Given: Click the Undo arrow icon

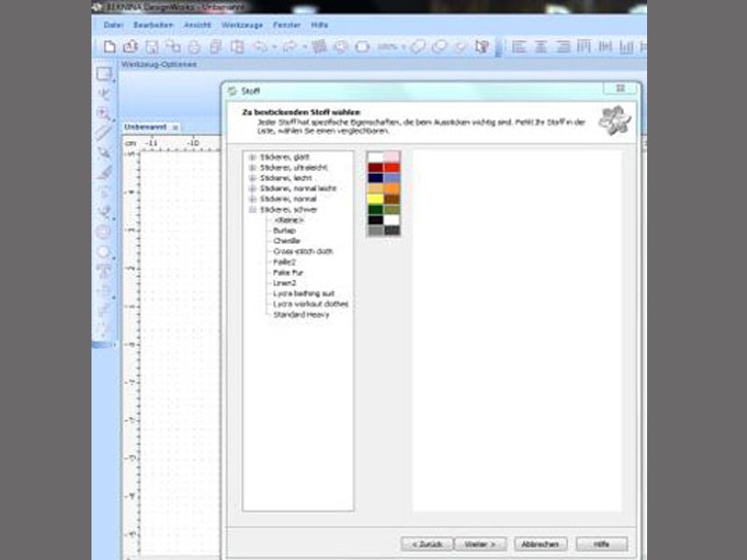Looking at the screenshot, I should 261,47.
